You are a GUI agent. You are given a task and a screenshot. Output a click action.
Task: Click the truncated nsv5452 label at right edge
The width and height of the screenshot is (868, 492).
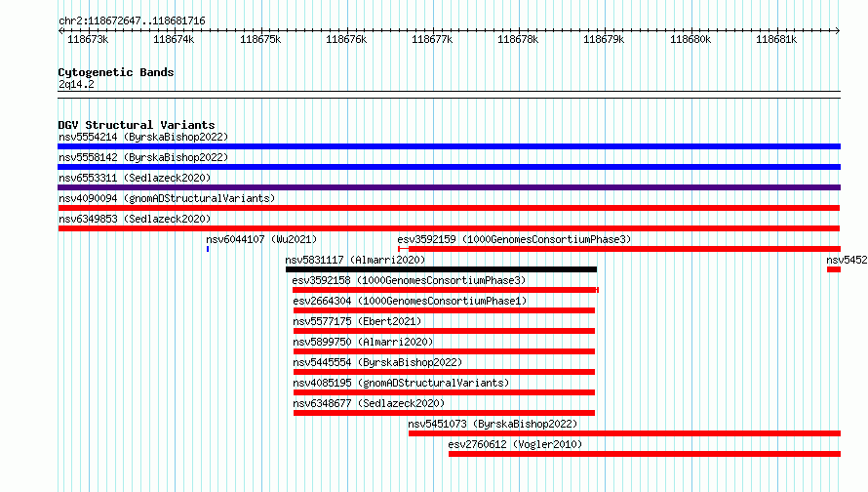click(x=847, y=260)
